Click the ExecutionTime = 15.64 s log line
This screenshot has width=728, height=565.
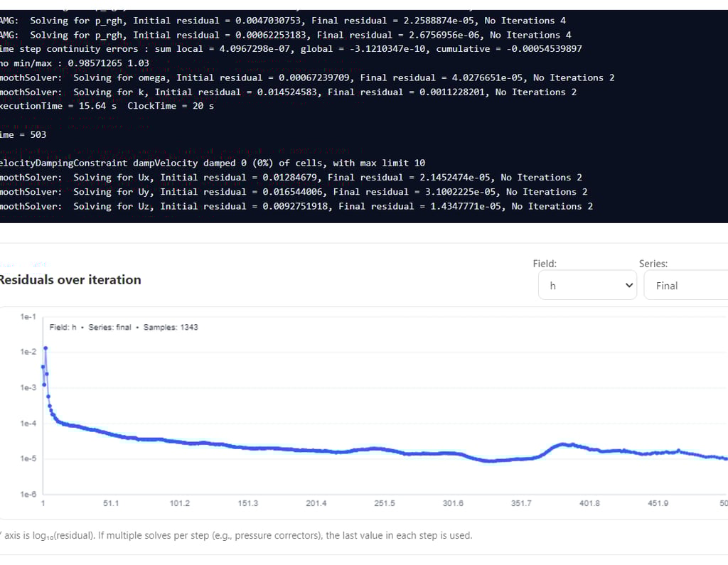pyautogui.click(x=107, y=106)
